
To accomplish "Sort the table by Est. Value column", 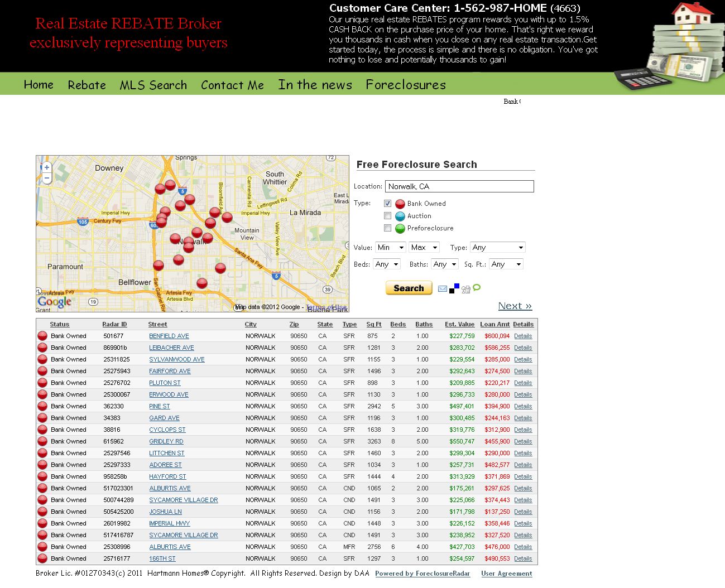I will (x=459, y=324).
